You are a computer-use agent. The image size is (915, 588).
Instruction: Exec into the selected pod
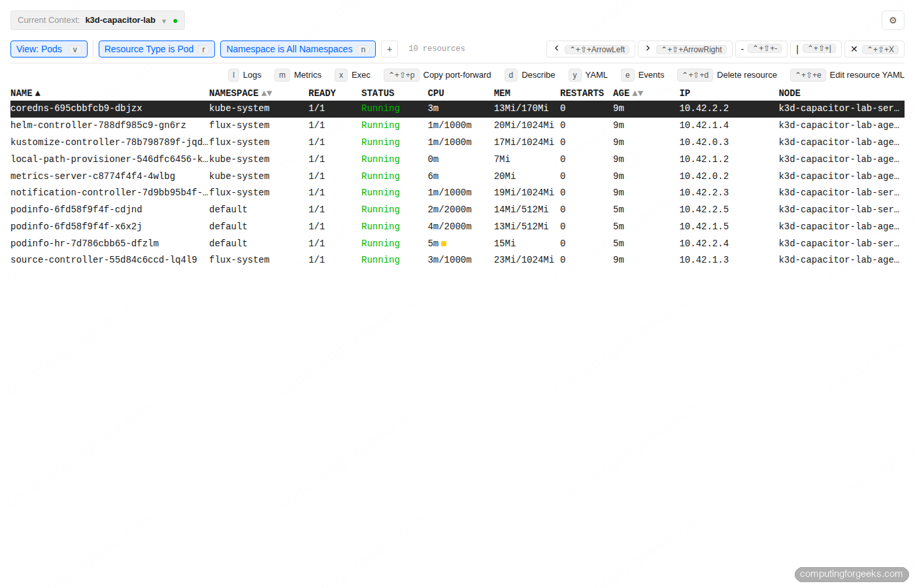tap(353, 75)
